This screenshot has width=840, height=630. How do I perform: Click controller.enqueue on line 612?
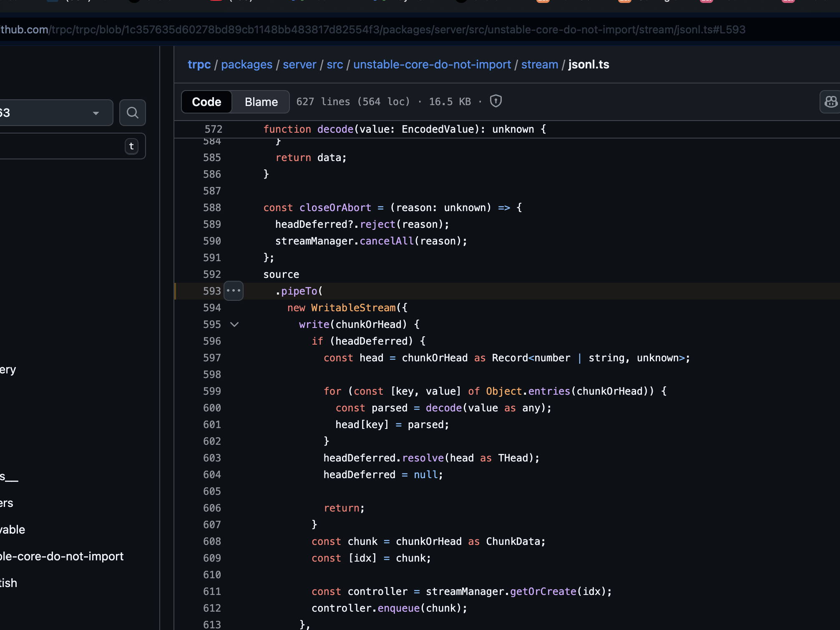click(x=366, y=608)
